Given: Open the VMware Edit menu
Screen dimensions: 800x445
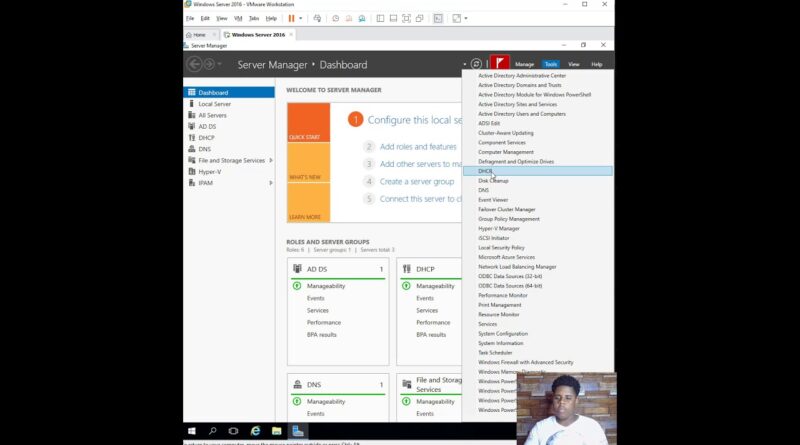Looking at the screenshot, I should tap(205, 18).
